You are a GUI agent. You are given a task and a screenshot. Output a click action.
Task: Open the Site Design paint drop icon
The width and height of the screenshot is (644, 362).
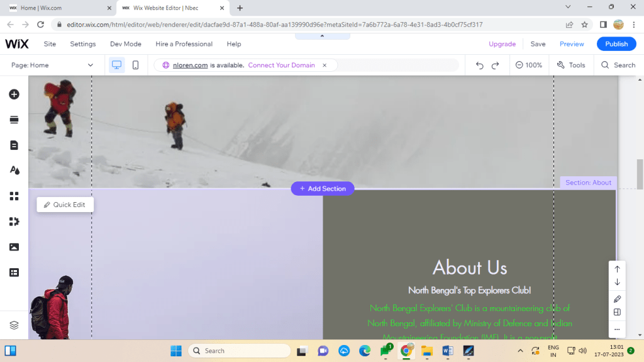14,171
